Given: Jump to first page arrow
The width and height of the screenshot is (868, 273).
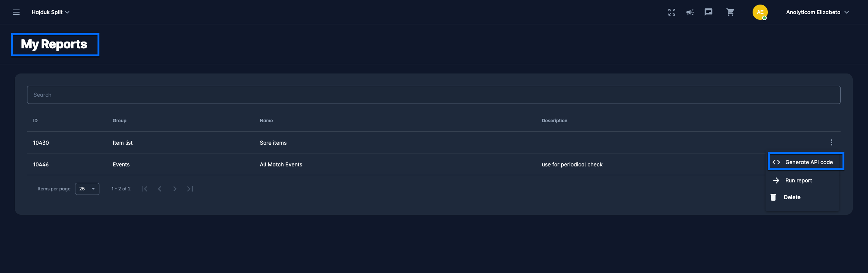Looking at the screenshot, I should (144, 189).
